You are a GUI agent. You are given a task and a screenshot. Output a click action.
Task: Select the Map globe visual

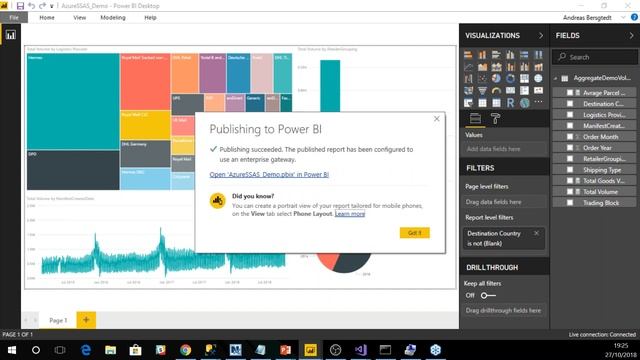(538, 78)
